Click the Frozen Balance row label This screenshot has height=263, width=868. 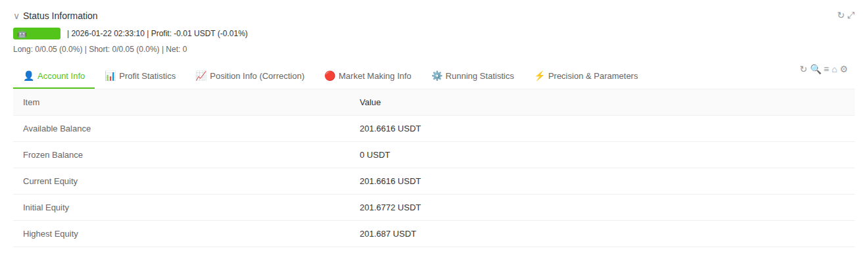pos(53,155)
